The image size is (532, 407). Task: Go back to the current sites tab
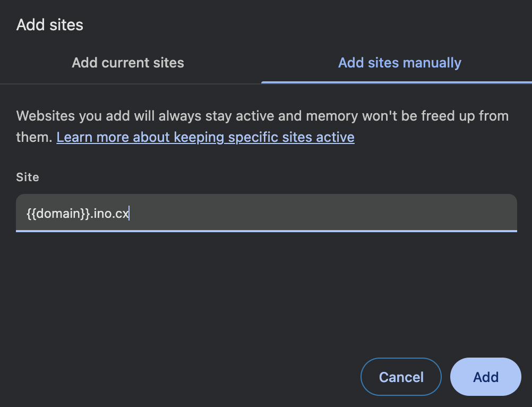pos(128,63)
